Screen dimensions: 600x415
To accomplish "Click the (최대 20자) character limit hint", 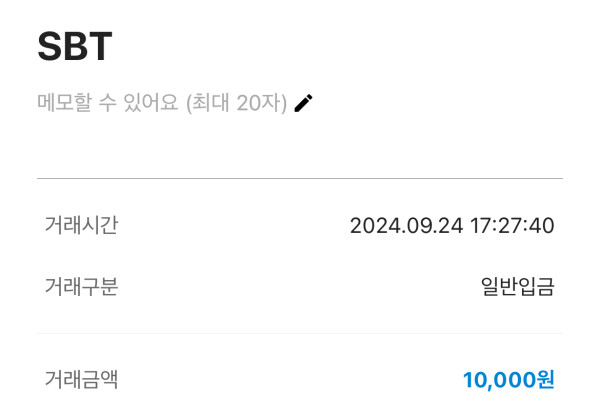I will [x=237, y=103].
